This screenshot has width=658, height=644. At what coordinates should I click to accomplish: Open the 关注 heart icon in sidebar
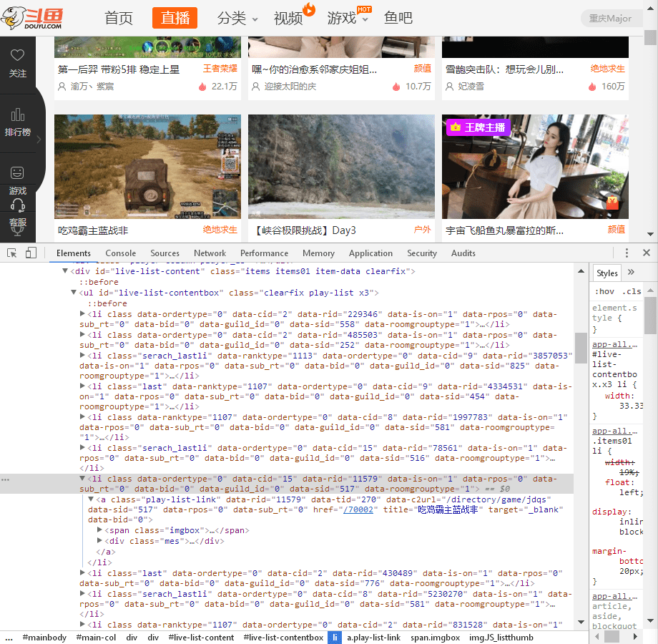[x=18, y=55]
